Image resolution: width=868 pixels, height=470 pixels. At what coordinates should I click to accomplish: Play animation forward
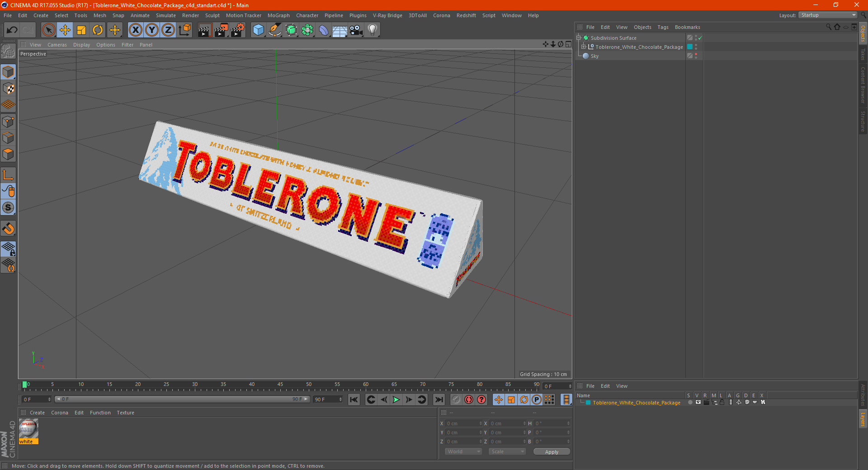click(396, 399)
